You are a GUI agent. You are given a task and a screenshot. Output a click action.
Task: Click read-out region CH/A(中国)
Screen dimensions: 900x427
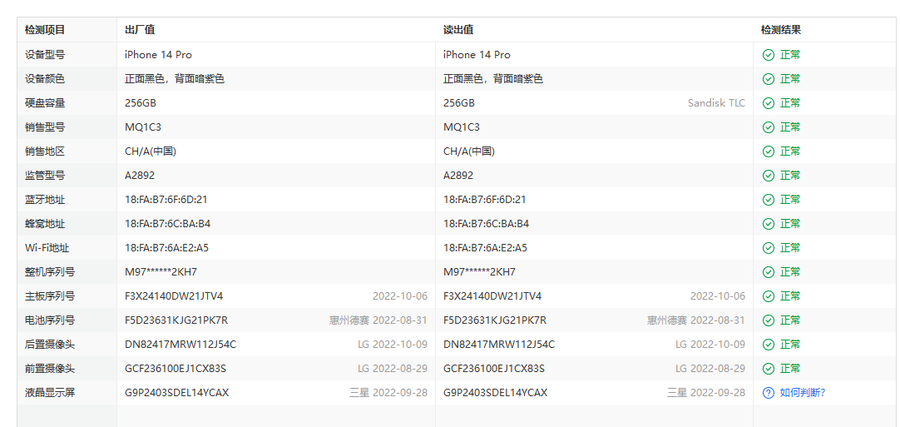coord(469,152)
